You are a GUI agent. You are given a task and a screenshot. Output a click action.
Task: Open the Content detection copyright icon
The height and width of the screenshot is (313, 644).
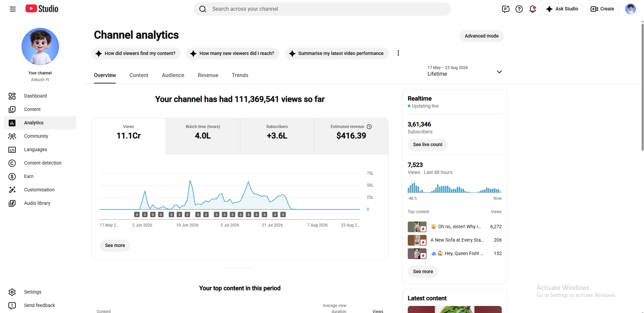[x=12, y=163]
